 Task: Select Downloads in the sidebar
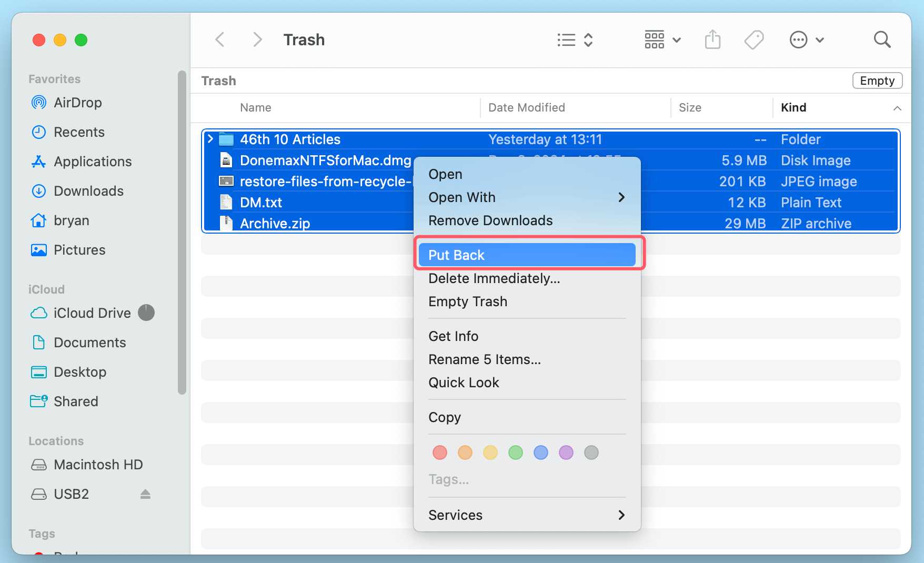click(x=88, y=191)
